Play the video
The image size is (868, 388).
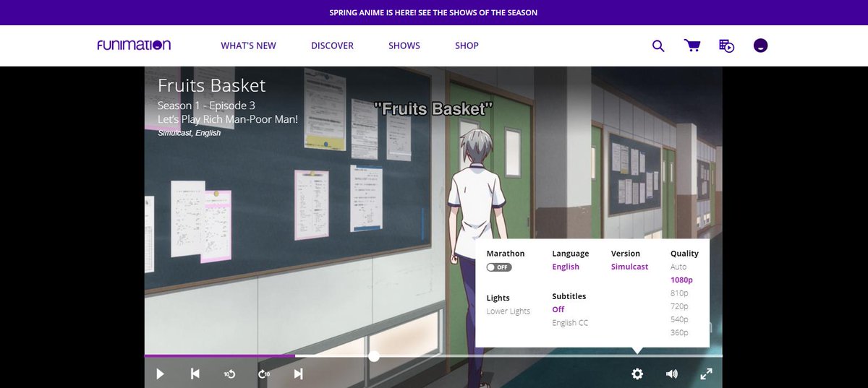(x=161, y=374)
